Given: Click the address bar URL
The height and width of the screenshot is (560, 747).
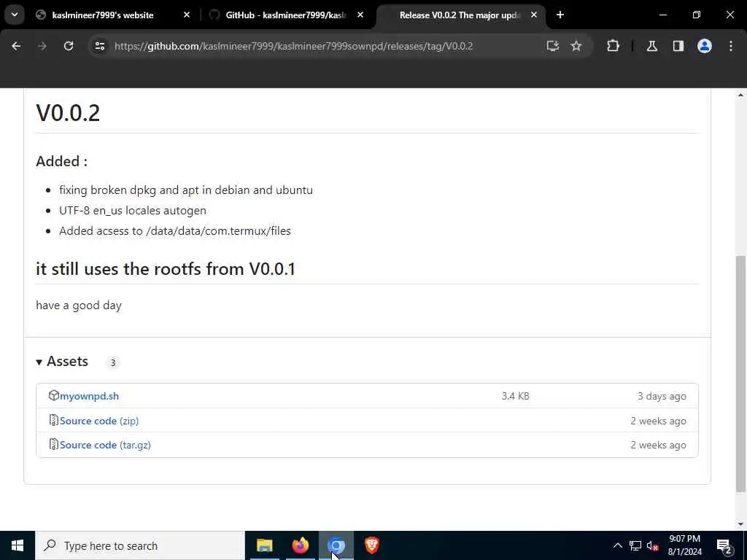Looking at the screenshot, I should 293,46.
